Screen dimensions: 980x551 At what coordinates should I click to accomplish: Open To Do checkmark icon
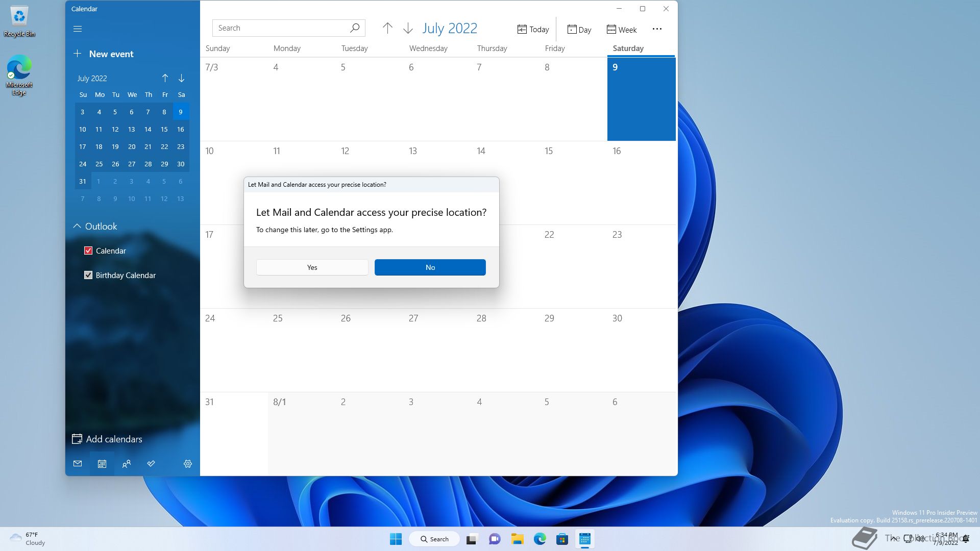pos(151,464)
